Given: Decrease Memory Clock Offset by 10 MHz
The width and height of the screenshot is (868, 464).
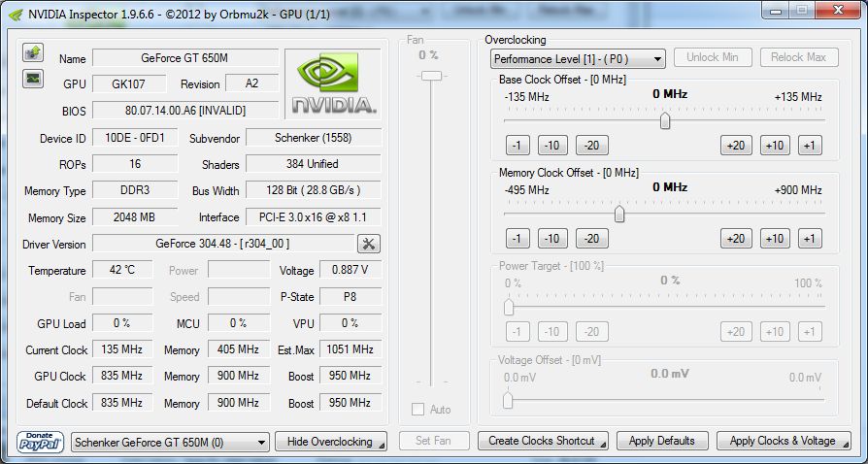Looking at the screenshot, I should click(x=552, y=239).
